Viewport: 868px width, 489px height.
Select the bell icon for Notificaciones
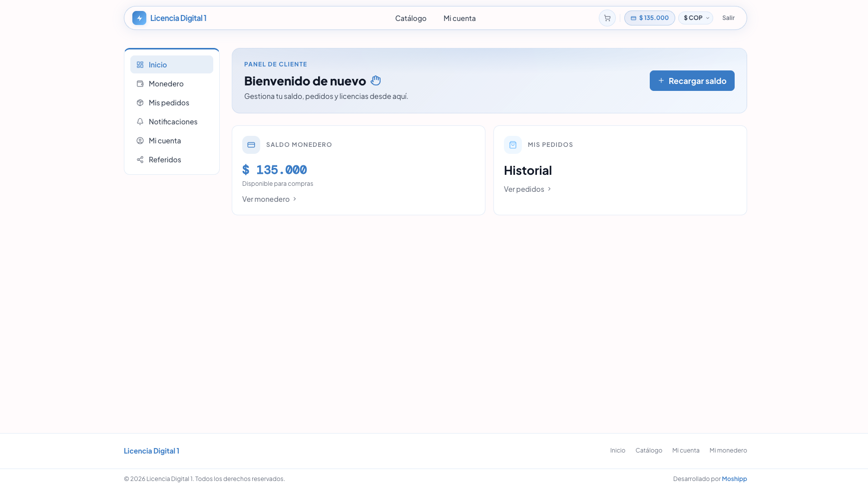140,121
